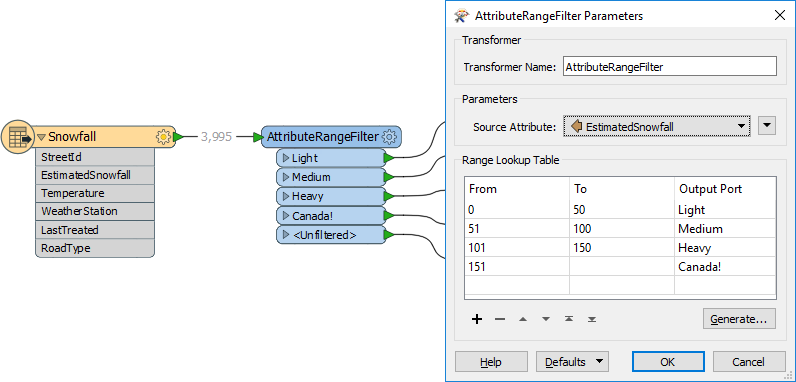Screen dimensions: 796x382
Task: Select the To cell with value 100
Action: pyautogui.click(x=622, y=229)
